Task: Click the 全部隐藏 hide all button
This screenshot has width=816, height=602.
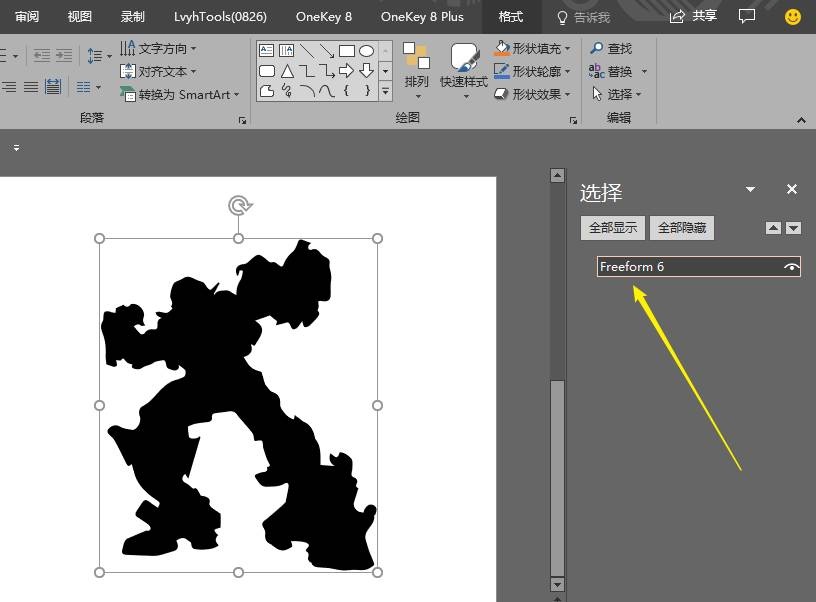Action: [x=682, y=228]
